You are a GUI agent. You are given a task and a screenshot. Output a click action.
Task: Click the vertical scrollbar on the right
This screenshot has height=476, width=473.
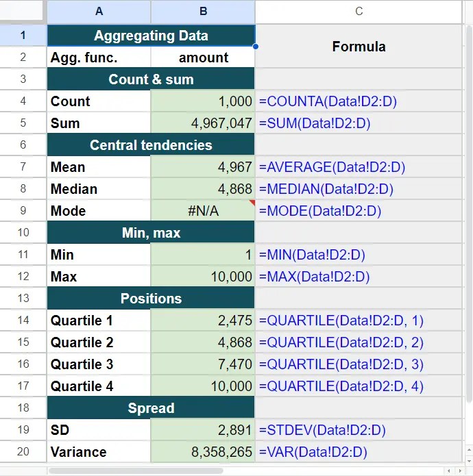click(x=468, y=205)
